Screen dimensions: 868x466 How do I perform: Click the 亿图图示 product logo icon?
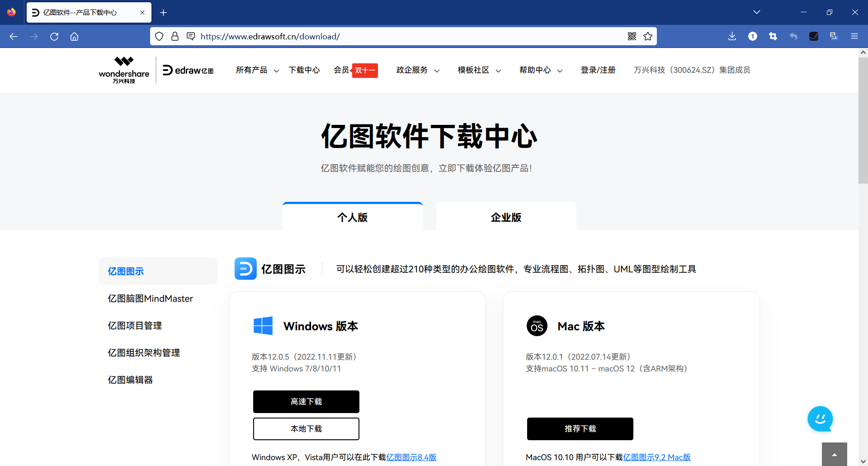(245, 269)
